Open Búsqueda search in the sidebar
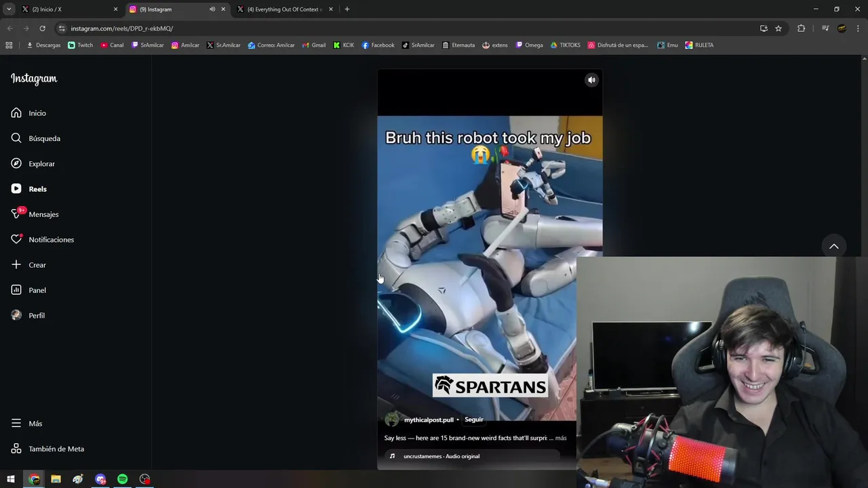The width and height of the screenshot is (868, 488). (x=36, y=138)
